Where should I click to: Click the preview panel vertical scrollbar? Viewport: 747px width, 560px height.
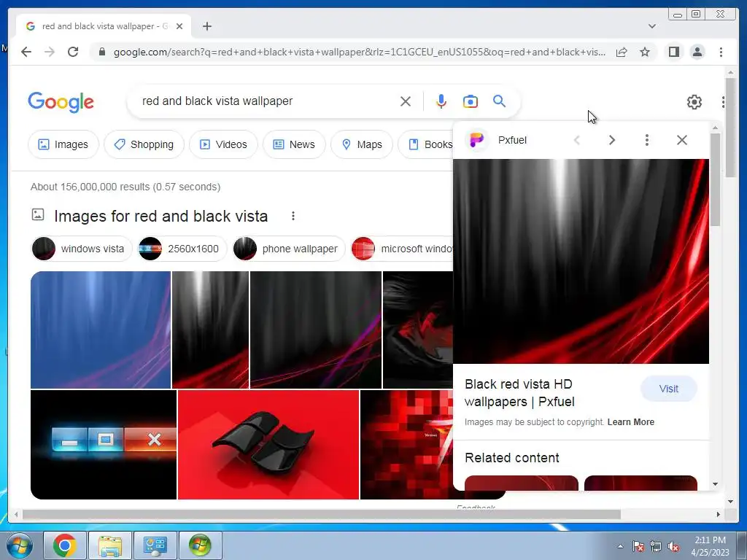(715, 180)
